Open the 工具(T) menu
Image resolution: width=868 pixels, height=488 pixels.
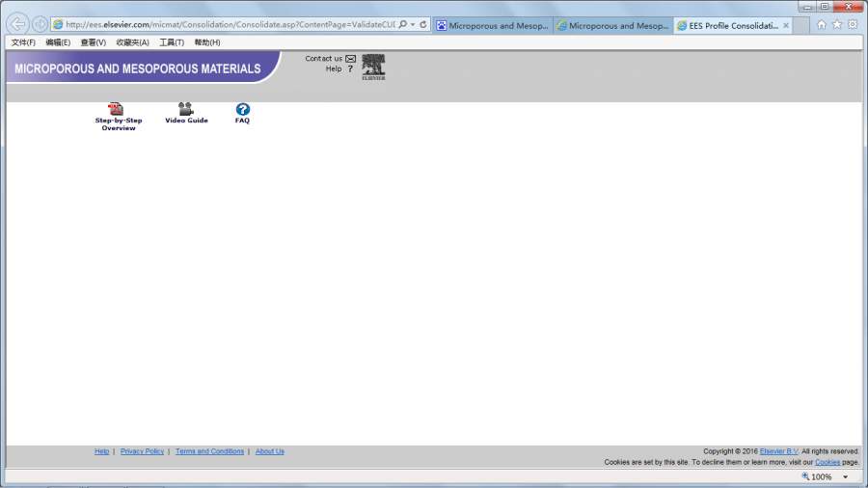tap(172, 42)
